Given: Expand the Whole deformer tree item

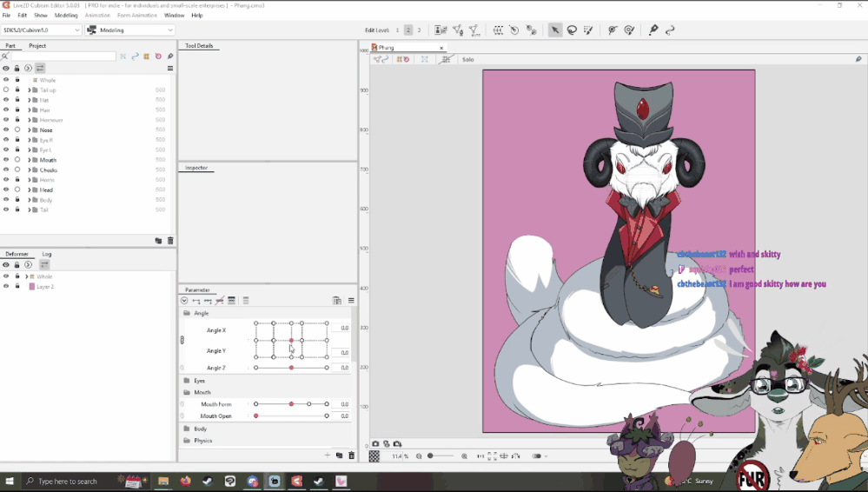Looking at the screenshot, I should (x=27, y=276).
